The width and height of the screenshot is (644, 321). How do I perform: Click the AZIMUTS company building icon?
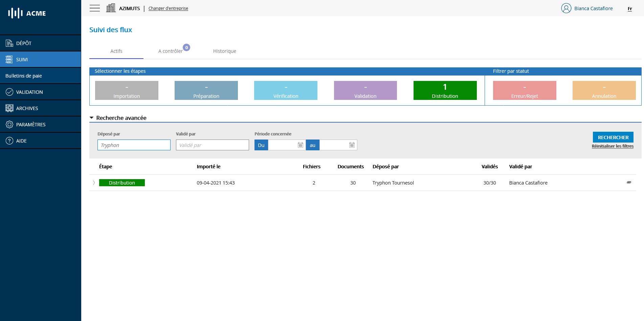click(x=111, y=8)
